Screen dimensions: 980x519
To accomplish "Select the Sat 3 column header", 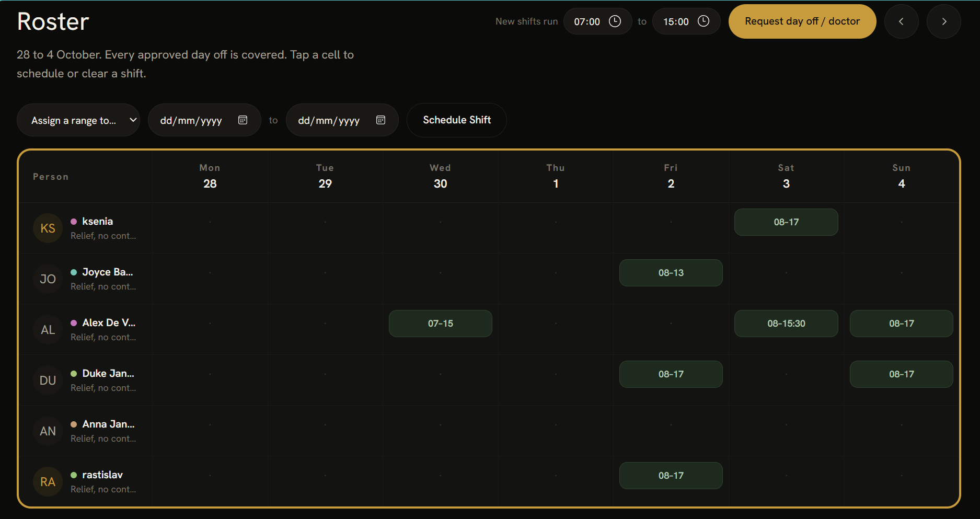I will pyautogui.click(x=786, y=176).
